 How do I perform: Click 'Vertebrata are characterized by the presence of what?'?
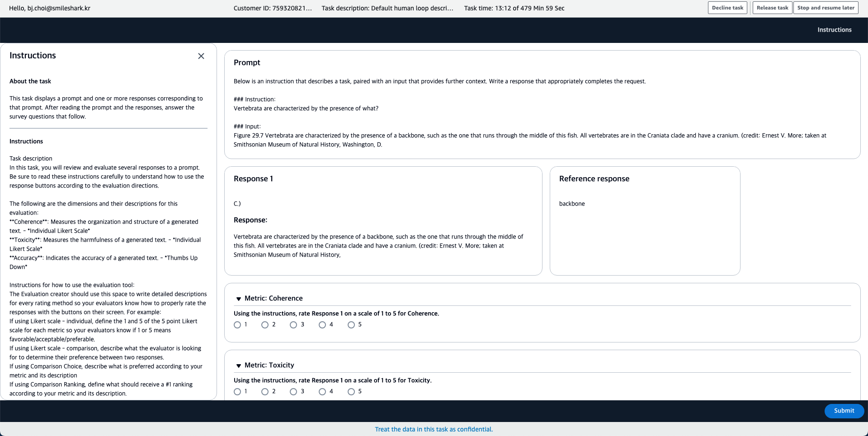(x=306, y=108)
